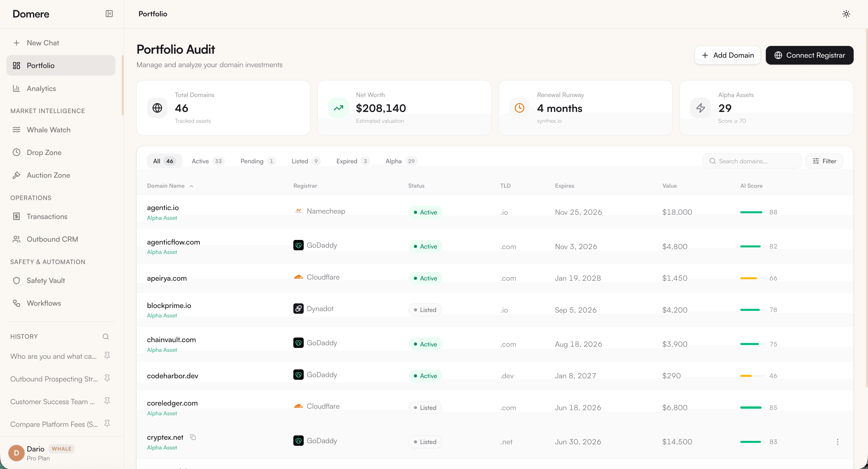Click the Connect Registrar button
This screenshot has height=469, width=868.
(810, 55)
